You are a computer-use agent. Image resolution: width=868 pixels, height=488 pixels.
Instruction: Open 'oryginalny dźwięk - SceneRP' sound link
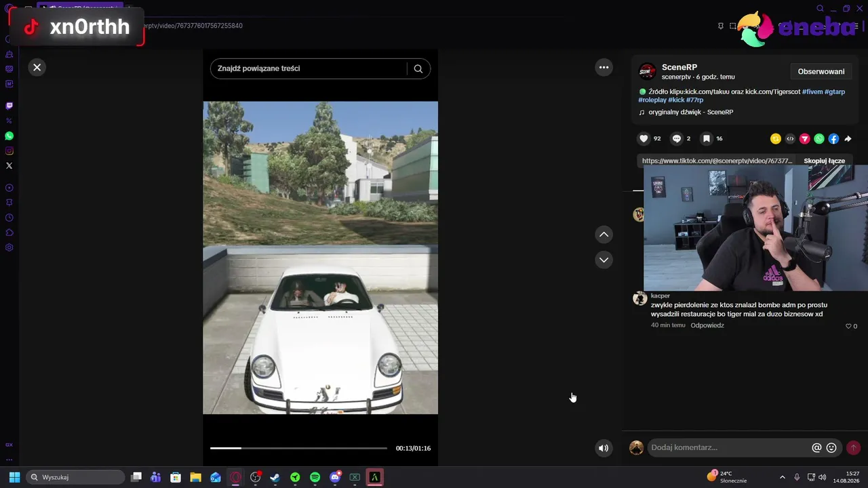pos(690,113)
